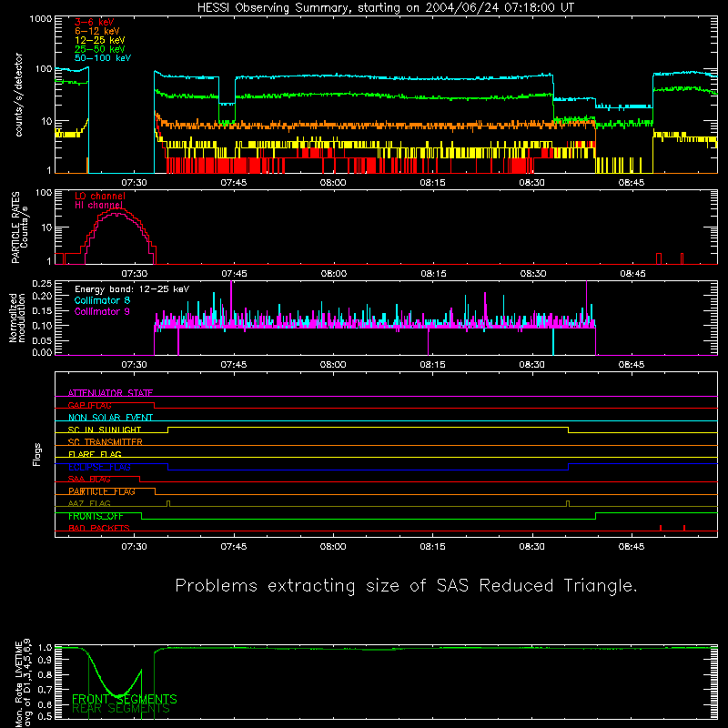Click 07:45 tick under particle rates plot
728x728 pixels.
point(234,274)
